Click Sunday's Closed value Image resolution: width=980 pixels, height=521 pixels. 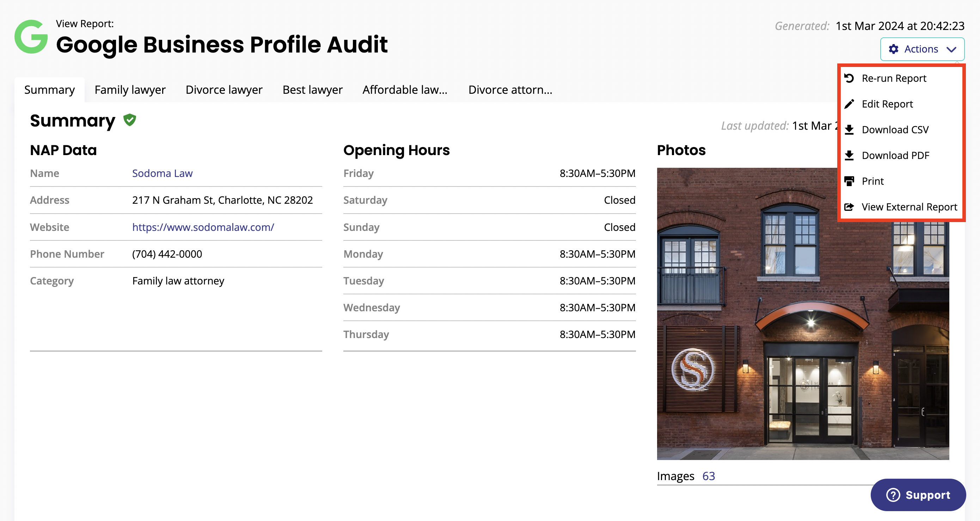(620, 227)
